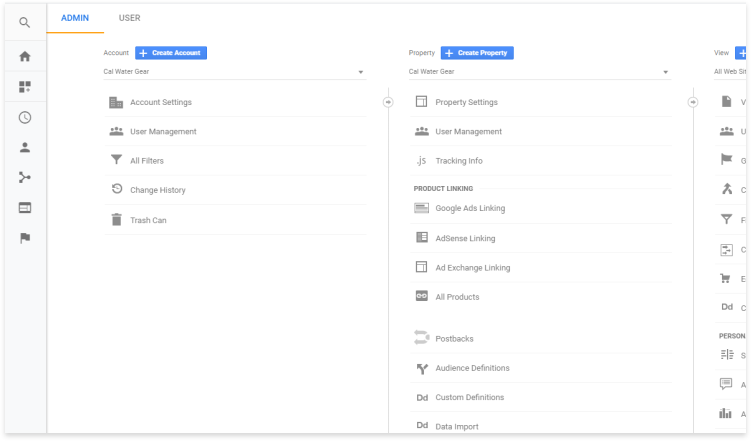Viewport: 751px width, 441px height.
Task: Open Tracking Info link
Action: [x=459, y=161]
